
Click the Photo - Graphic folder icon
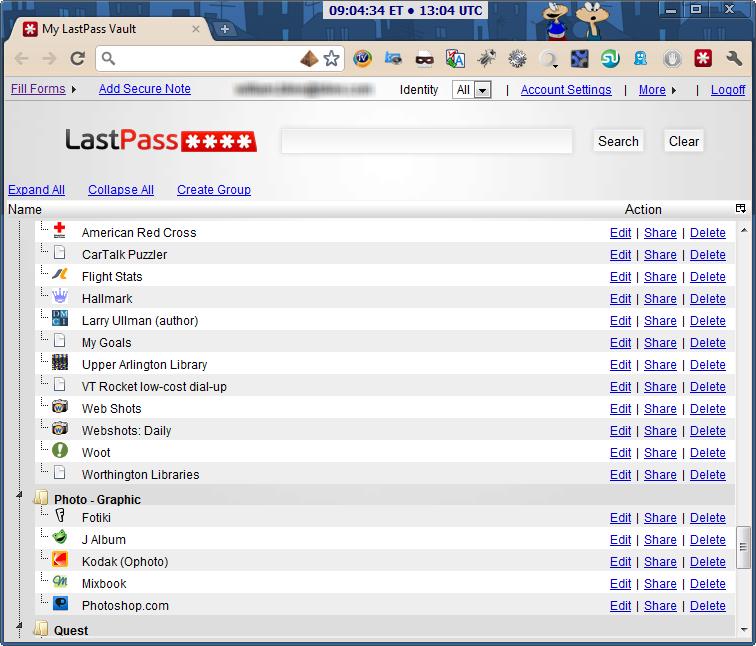pos(41,498)
